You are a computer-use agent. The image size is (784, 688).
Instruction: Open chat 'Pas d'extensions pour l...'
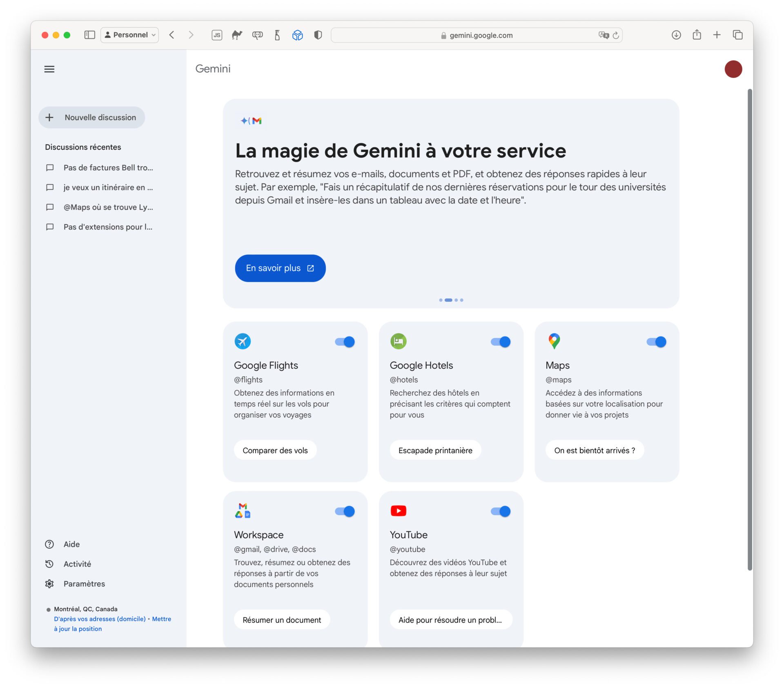point(108,227)
